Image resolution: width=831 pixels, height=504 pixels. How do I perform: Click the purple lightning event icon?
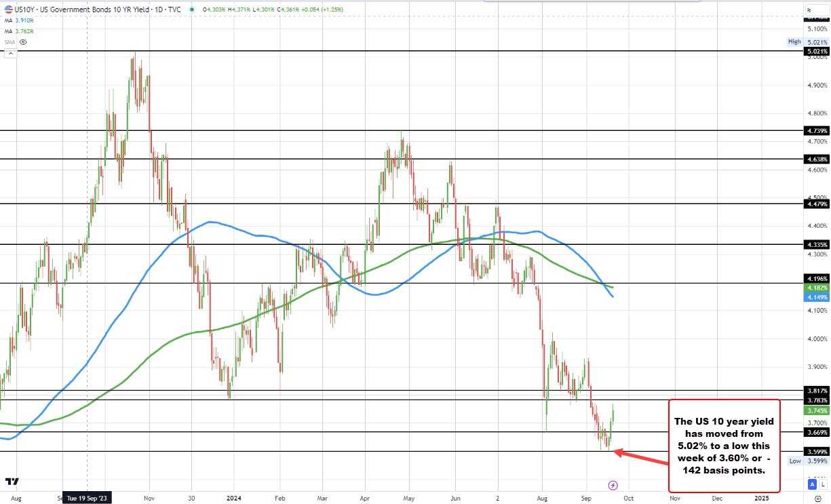click(613, 485)
